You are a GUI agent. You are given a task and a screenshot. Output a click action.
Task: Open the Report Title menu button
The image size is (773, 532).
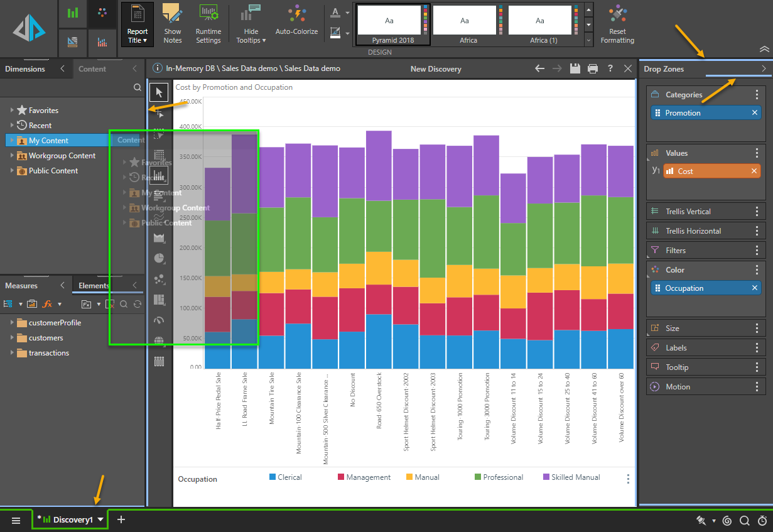tap(137, 24)
